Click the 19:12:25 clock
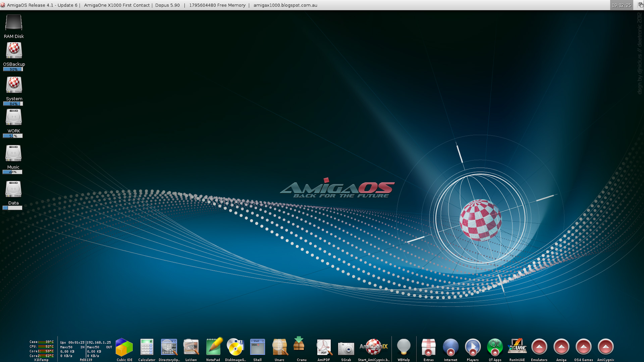The width and height of the screenshot is (644, 362). point(621,5)
